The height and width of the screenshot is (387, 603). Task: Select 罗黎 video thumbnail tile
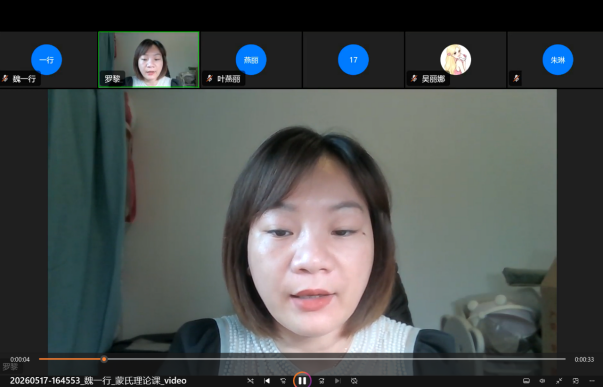149,60
